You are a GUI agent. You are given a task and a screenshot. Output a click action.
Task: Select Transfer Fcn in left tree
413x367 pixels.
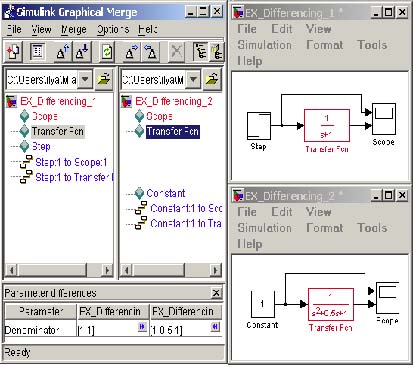click(58, 131)
